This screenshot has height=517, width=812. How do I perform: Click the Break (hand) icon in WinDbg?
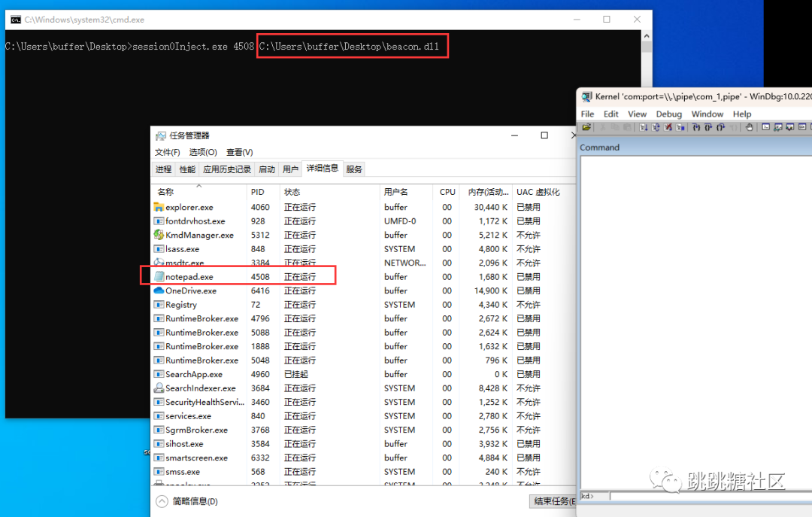point(750,128)
